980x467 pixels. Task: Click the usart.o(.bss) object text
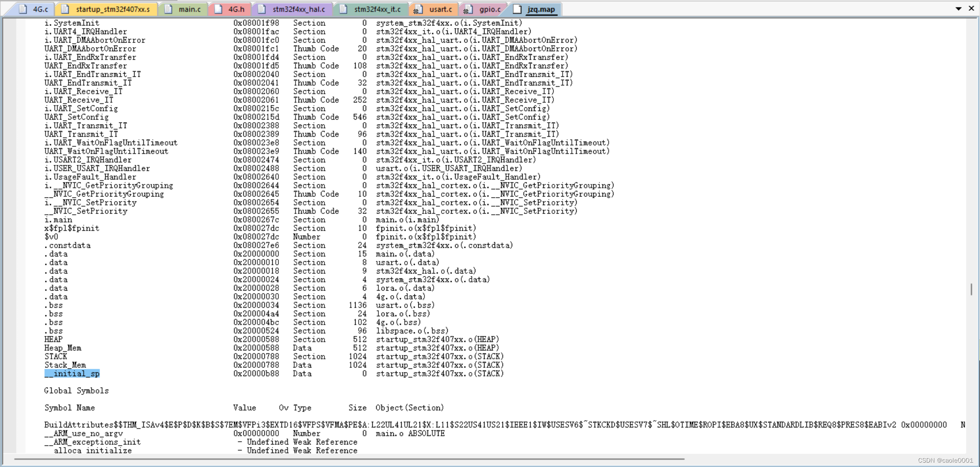pyautogui.click(x=405, y=305)
